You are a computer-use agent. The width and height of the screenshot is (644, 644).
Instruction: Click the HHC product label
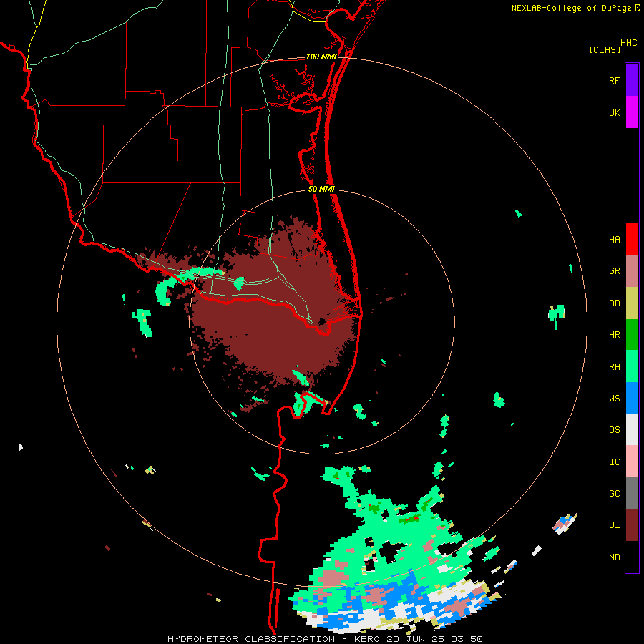pyautogui.click(x=628, y=43)
